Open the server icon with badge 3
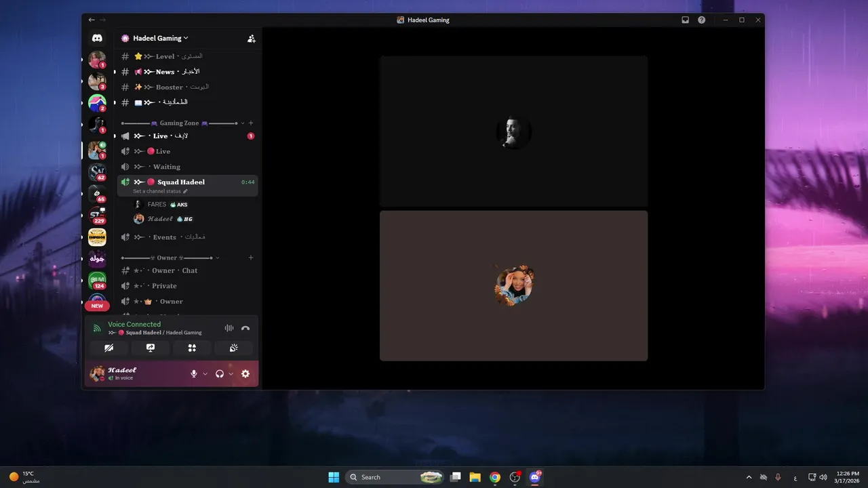This screenshot has height=488, width=868. click(97, 81)
